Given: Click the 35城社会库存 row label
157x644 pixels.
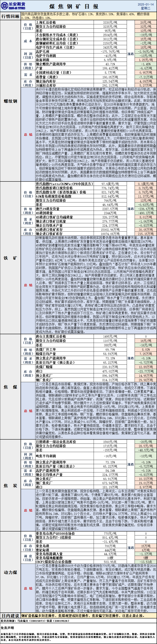Looking at the screenshot, I should click(x=46, y=86).
